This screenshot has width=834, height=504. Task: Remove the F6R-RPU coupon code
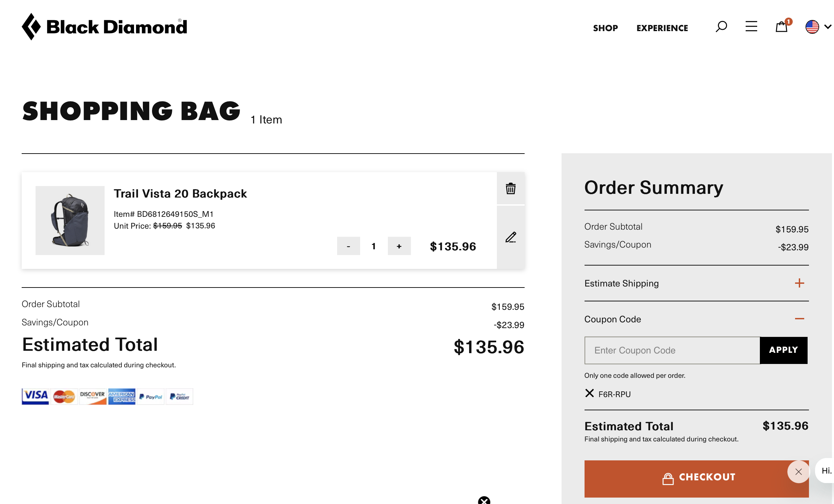coord(589,393)
